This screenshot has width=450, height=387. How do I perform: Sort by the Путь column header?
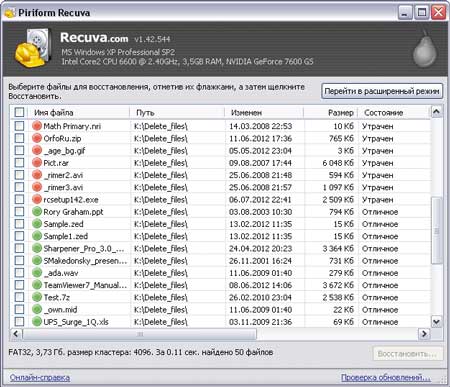click(177, 113)
